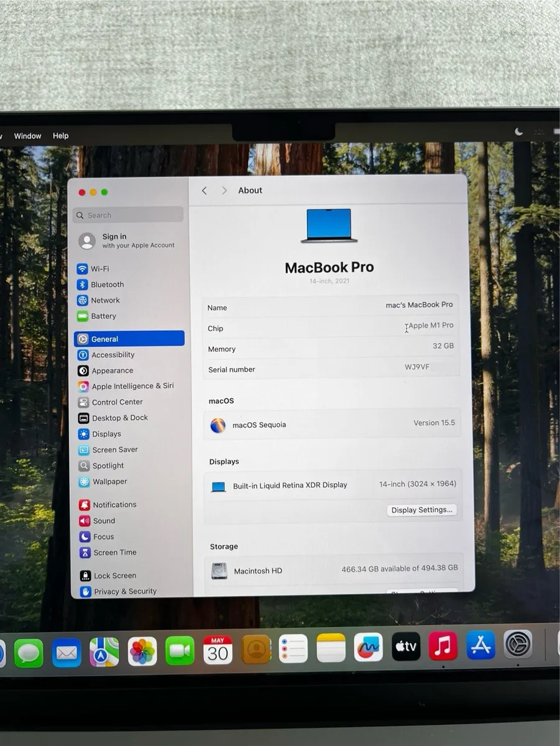Go back with the left chevron
Image resolution: width=560 pixels, height=746 pixels.
204,190
